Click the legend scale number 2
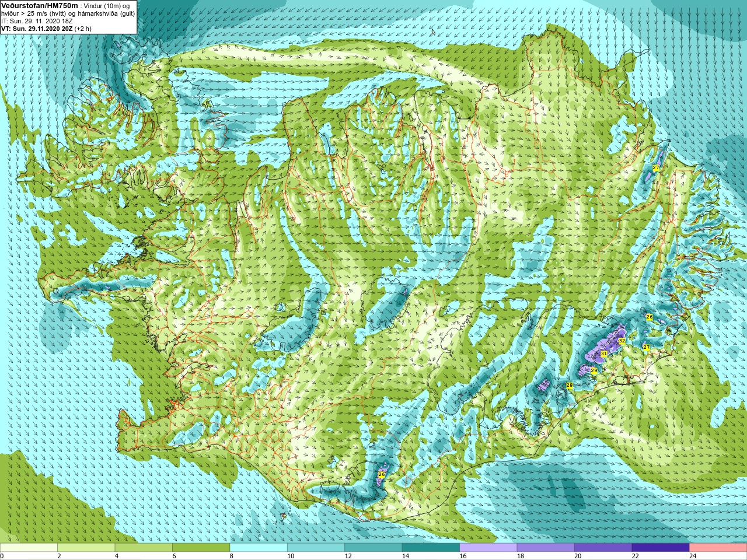The height and width of the screenshot is (560, 747). pyautogui.click(x=59, y=556)
